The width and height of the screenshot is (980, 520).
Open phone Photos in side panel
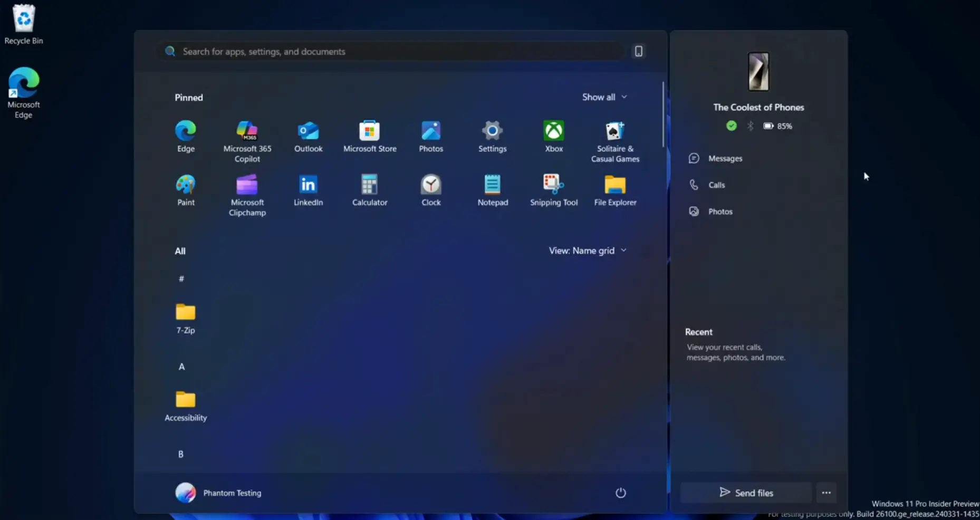(710, 211)
